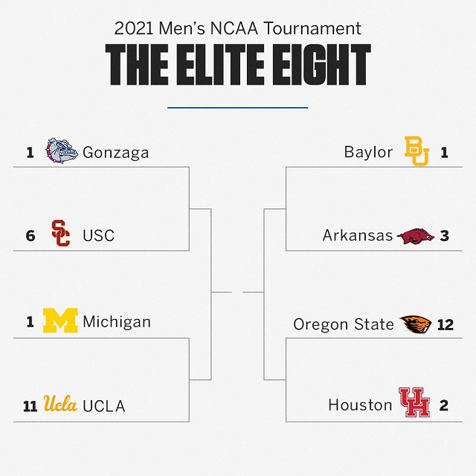Viewport: 476px width, 476px height.
Task: Select the Baylor team name
Action: pos(369,152)
